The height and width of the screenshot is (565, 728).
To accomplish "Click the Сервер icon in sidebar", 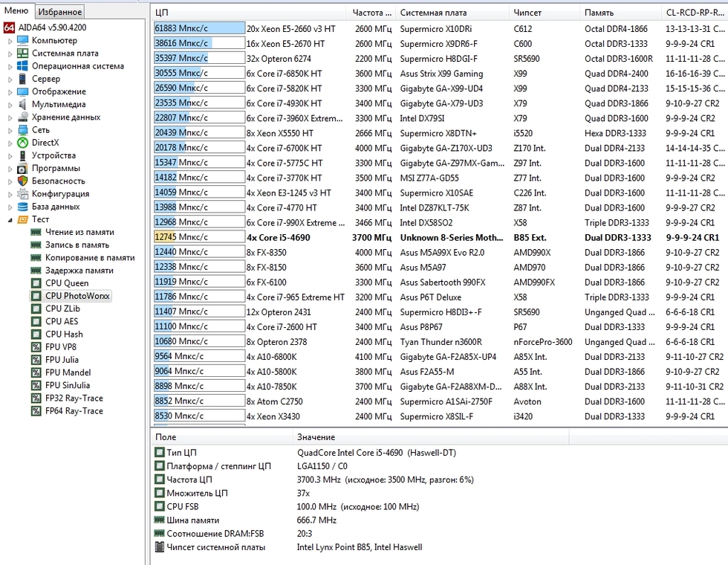I will point(23,79).
